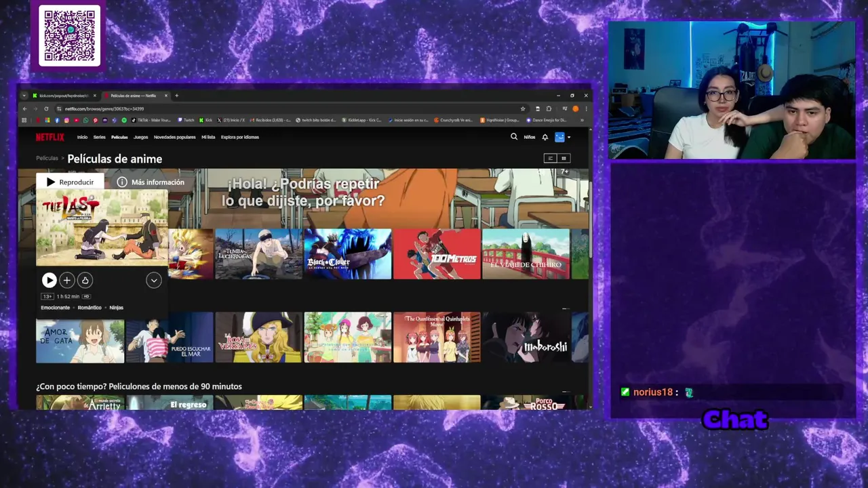
Task: Open Crunchyroll bookmark
Action: pos(454,120)
